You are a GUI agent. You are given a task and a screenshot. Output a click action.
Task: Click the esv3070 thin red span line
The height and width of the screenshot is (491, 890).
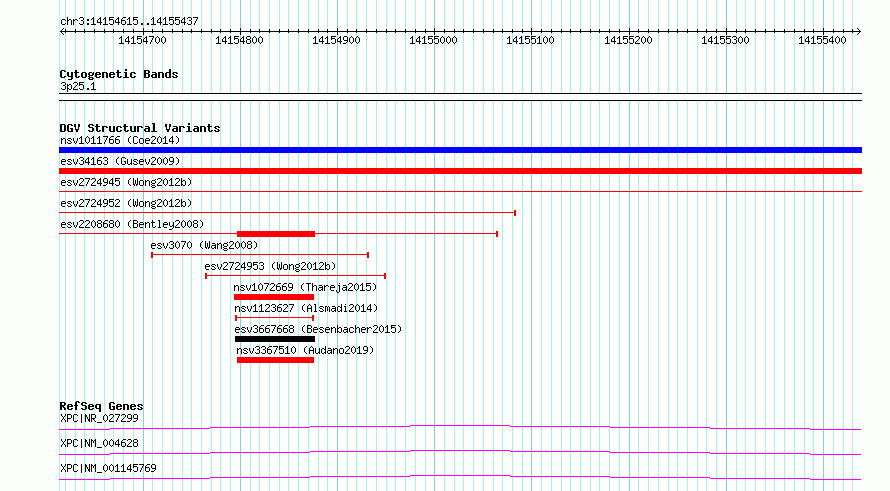click(x=260, y=255)
